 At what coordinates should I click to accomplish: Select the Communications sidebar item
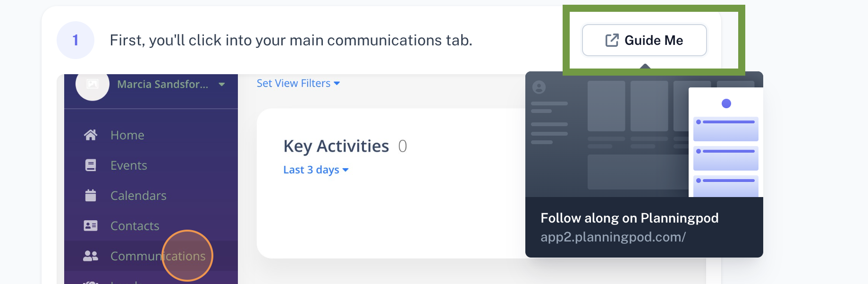point(151,256)
